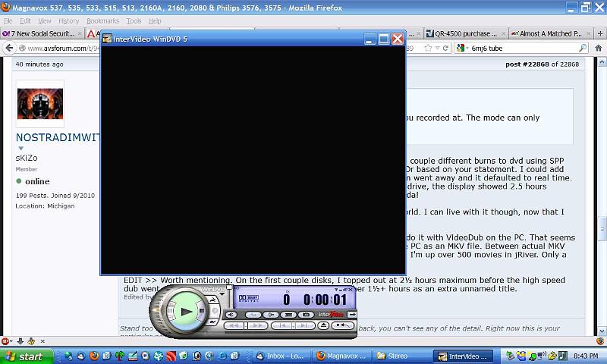Viewport: 607px width, 364px height.
Task: Open the History menu
Action: tap(68, 21)
